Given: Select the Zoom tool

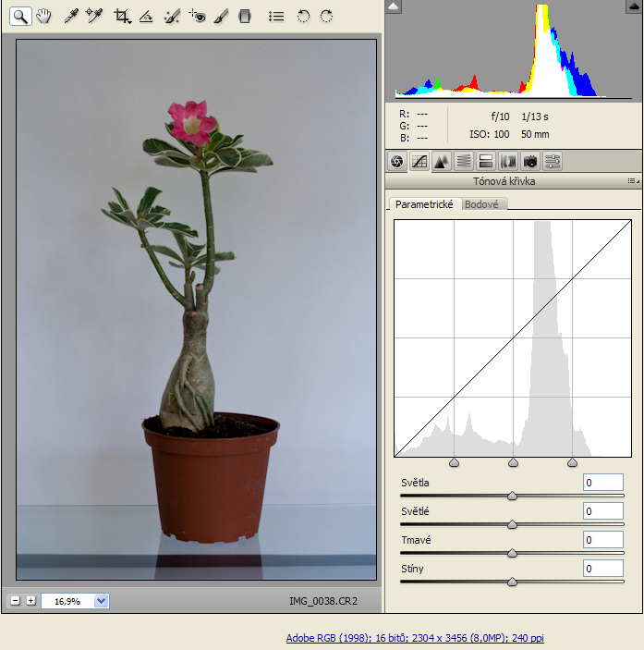Looking at the screenshot, I should [x=20, y=17].
